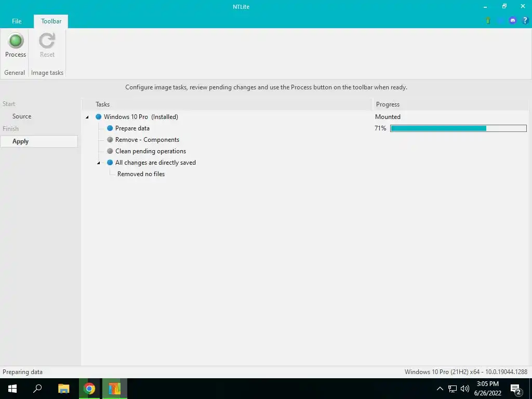This screenshot has height=399, width=532.
Task: Click 'Image tasks' ribbon group label
Action: pyautogui.click(x=47, y=73)
